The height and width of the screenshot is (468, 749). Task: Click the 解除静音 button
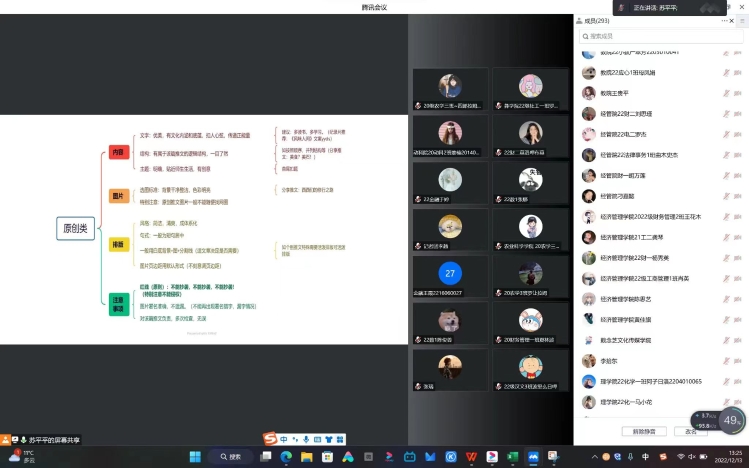tap(644, 432)
